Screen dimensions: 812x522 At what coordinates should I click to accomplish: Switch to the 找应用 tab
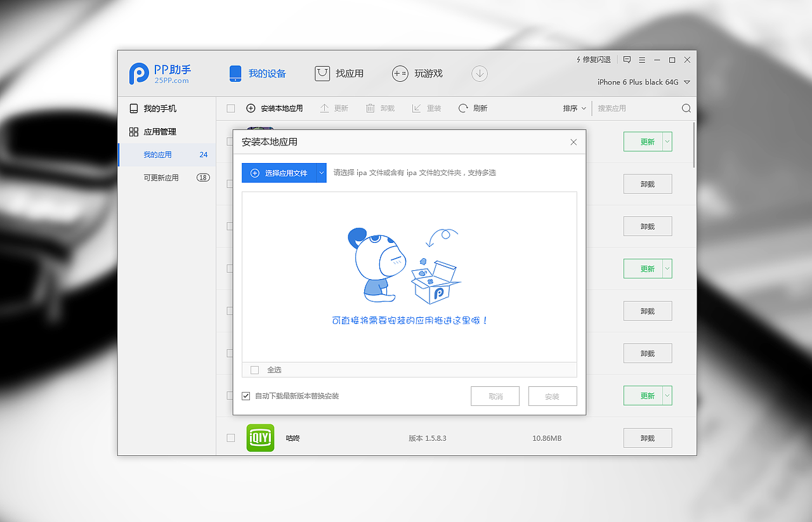(339, 74)
